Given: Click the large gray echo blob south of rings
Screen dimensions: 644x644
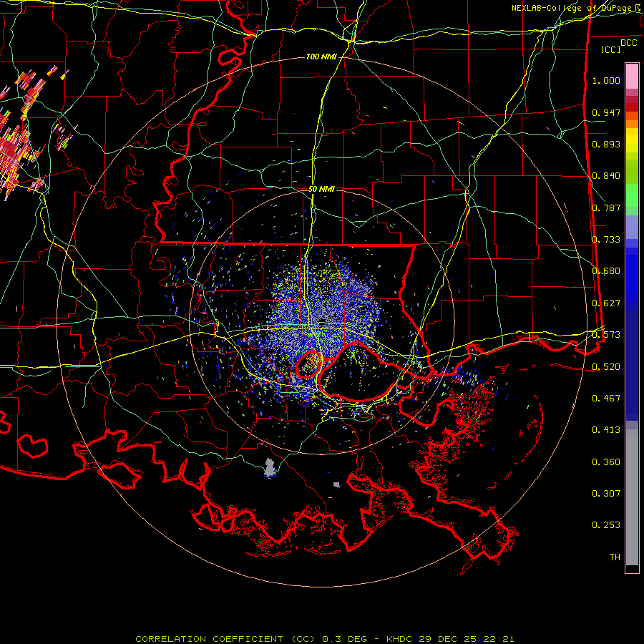Looking at the screenshot, I should [270, 468].
